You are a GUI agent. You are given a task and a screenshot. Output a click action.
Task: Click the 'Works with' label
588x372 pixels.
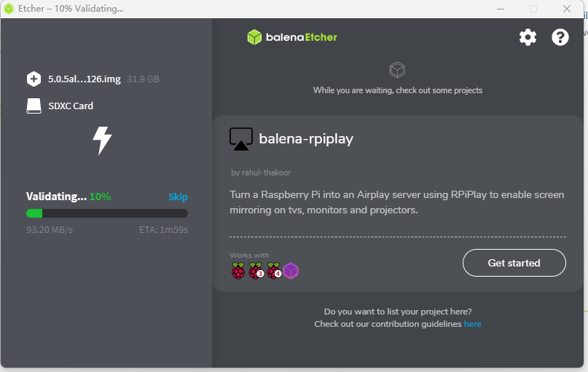249,255
